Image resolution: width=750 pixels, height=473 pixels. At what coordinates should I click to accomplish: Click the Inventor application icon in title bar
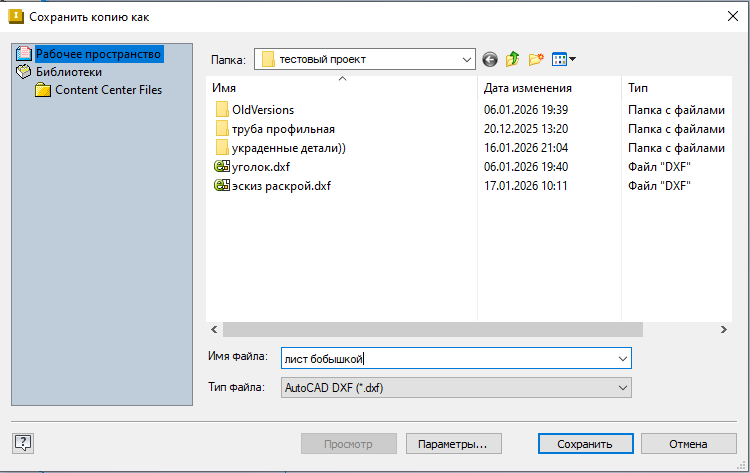tap(16, 16)
